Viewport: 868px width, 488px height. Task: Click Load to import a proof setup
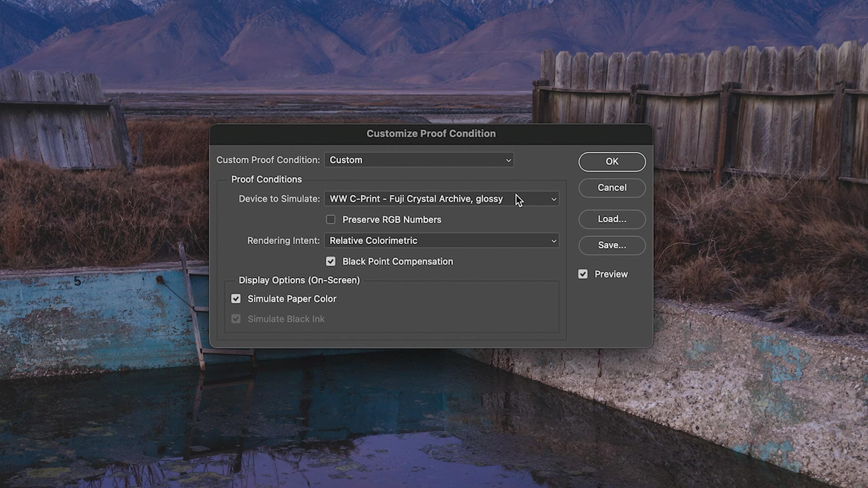(612, 219)
